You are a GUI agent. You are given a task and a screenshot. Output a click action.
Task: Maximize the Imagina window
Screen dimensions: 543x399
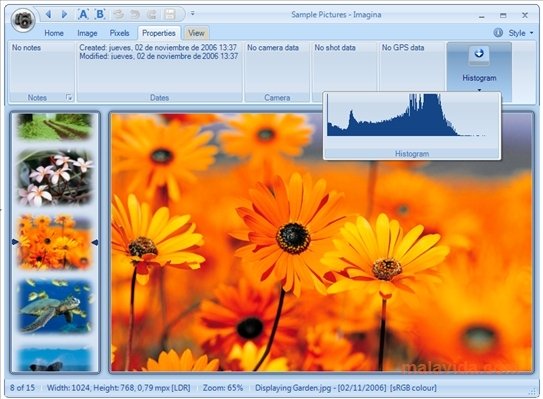tap(503, 15)
